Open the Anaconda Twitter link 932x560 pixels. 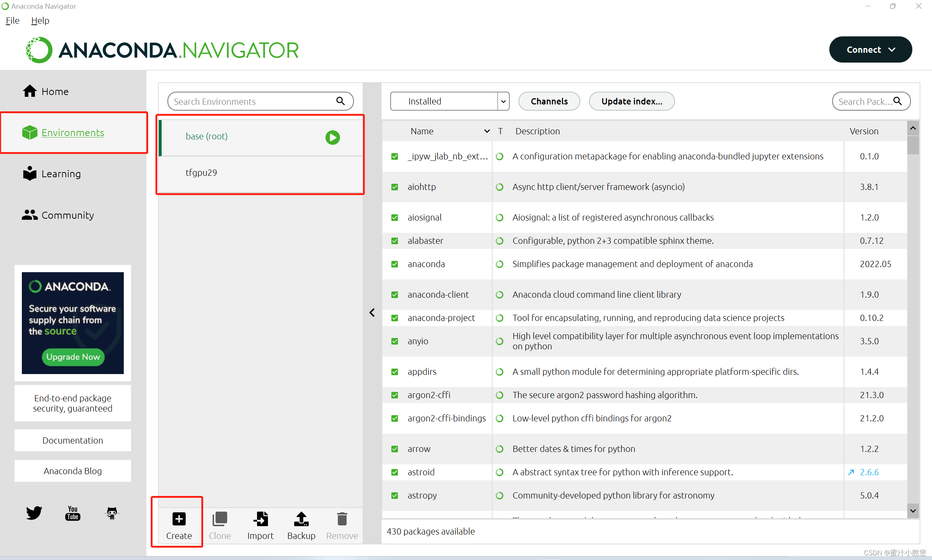34,513
